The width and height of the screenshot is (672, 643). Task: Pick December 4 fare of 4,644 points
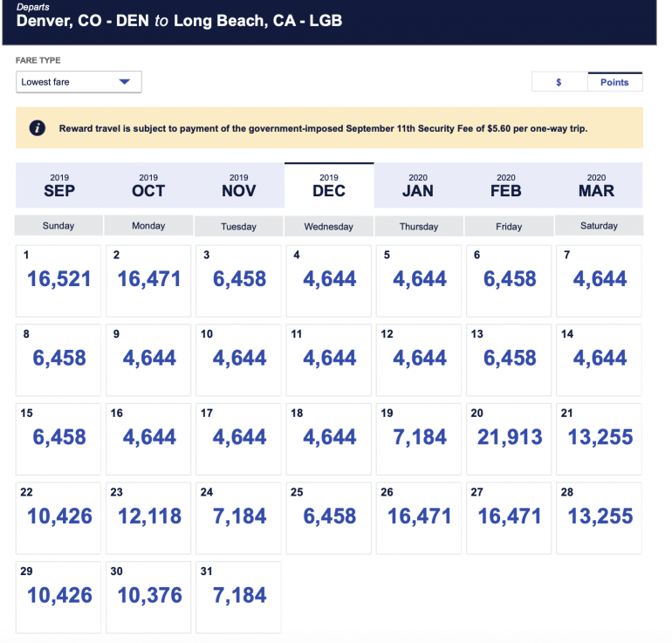coord(329,281)
